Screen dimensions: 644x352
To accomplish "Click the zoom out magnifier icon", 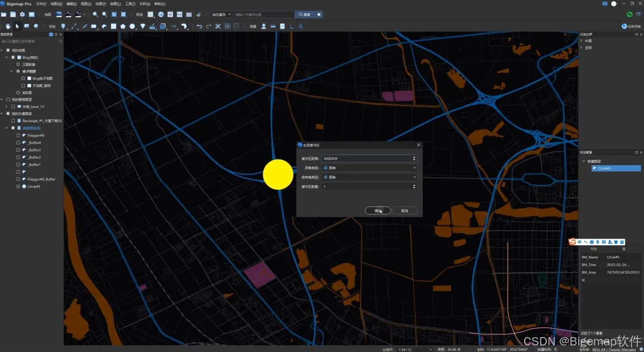I will coord(105,14).
